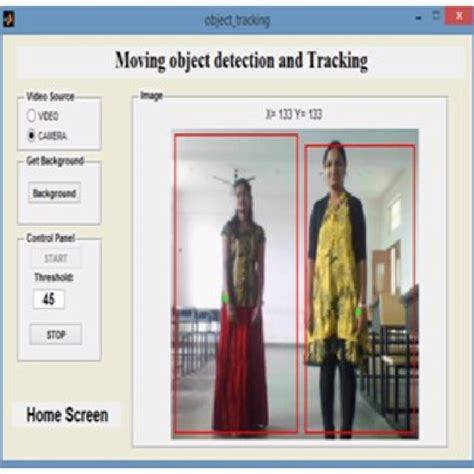Click the STOP button
474x474 pixels.
(x=56, y=334)
